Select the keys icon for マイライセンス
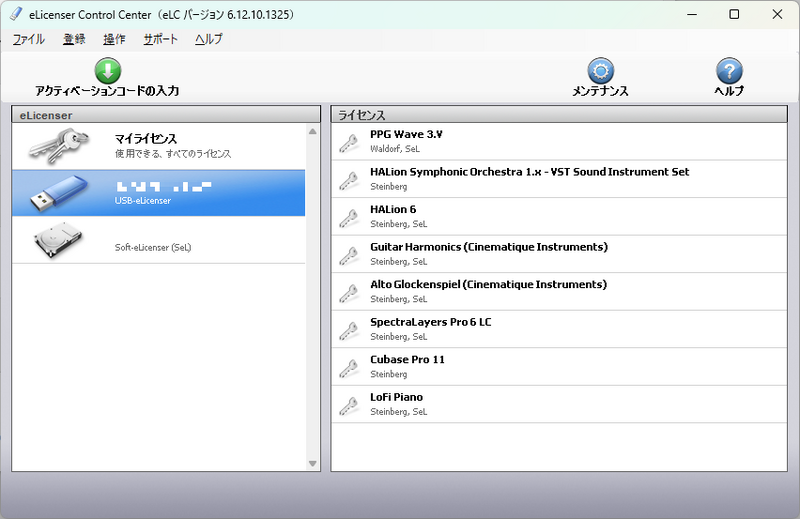Image resolution: width=800 pixels, height=519 pixels. click(x=59, y=146)
